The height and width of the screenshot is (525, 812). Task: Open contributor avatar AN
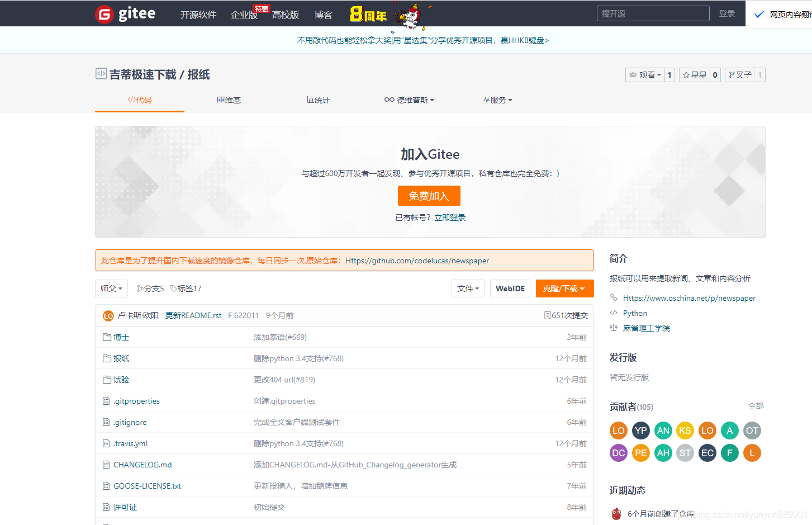[x=663, y=431]
